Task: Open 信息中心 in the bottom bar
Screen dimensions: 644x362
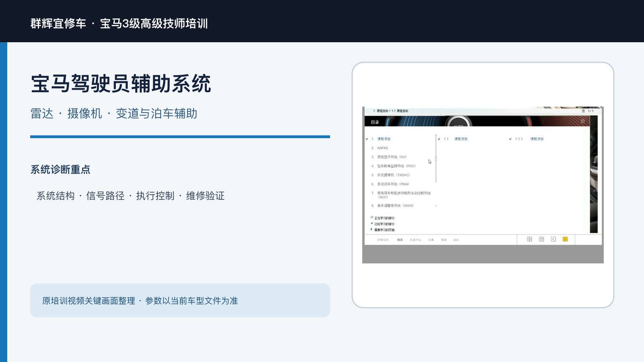Action: point(416,240)
